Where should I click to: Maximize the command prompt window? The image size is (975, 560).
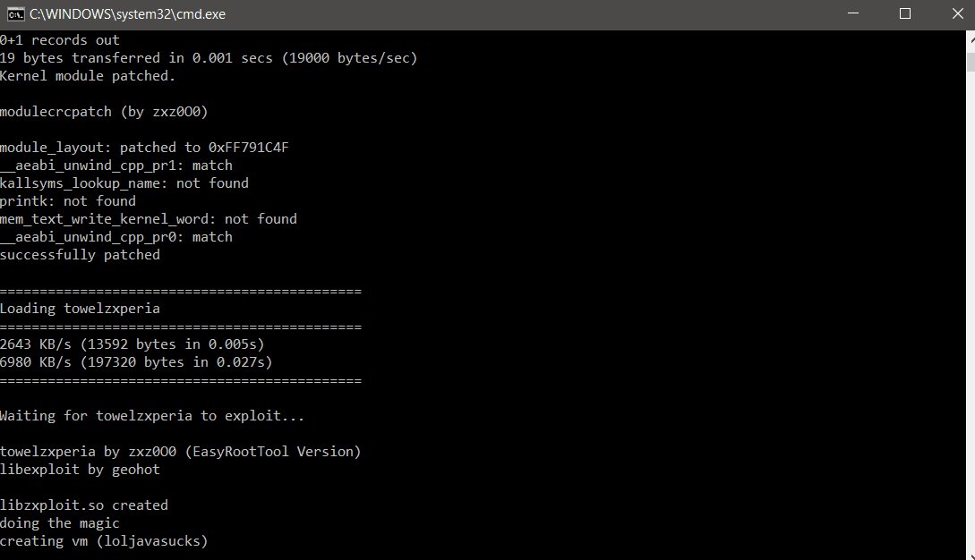[905, 13]
